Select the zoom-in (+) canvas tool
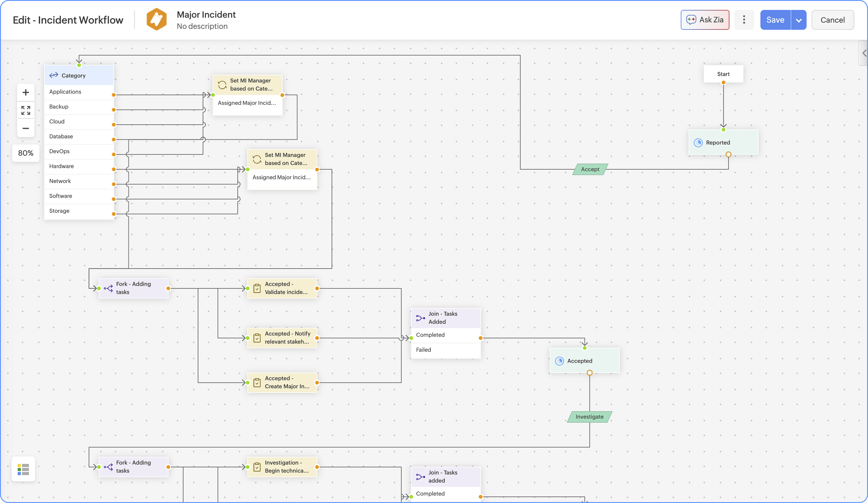Viewport: 868px width, 503px height. (25, 92)
